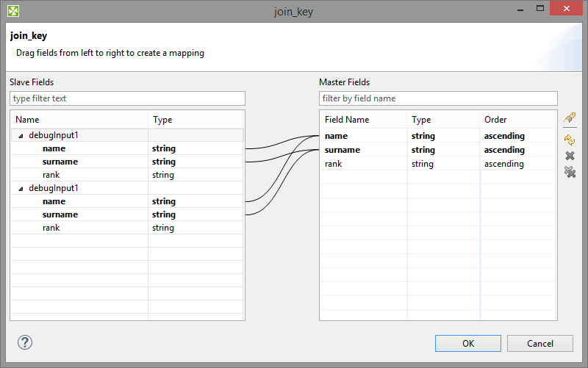
Task: Click the Name column header in Slave Fields
Action: point(79,120)
